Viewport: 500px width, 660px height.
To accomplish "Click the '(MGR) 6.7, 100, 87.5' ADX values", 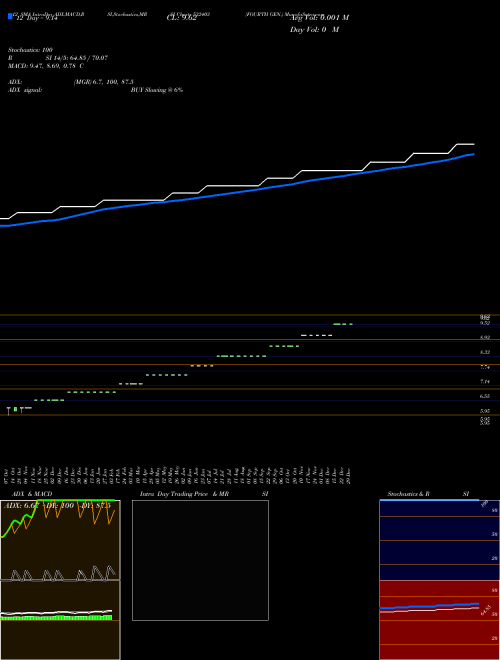I will [104, 82].
